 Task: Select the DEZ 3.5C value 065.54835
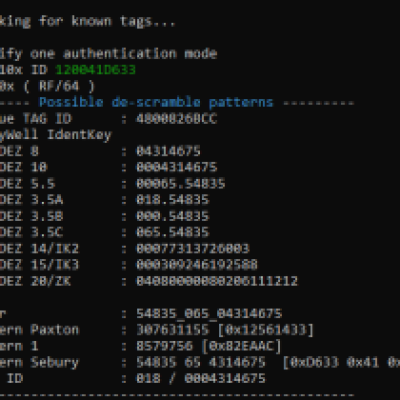pos(173,232)
